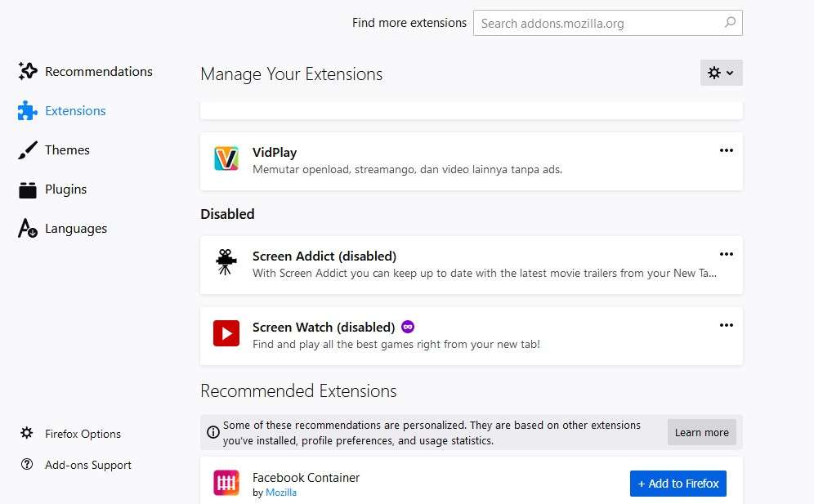
Task: Open Add-ons Support link
Action: 88,465
